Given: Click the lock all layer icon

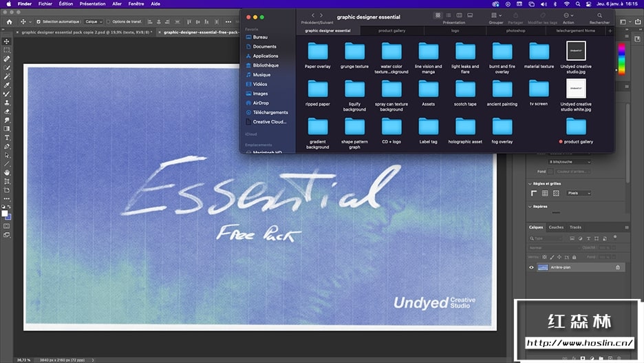Looking at the screenshot, I should click(575, 258).
